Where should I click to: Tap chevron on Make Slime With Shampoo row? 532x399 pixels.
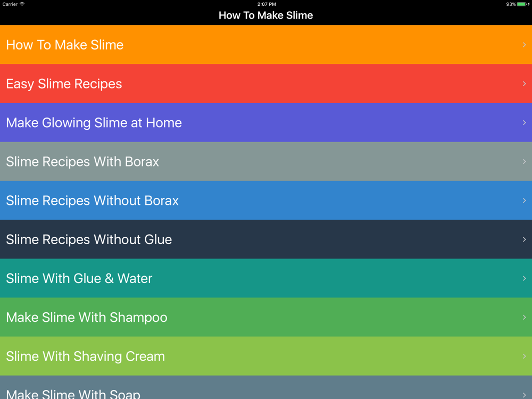point(524,317)
